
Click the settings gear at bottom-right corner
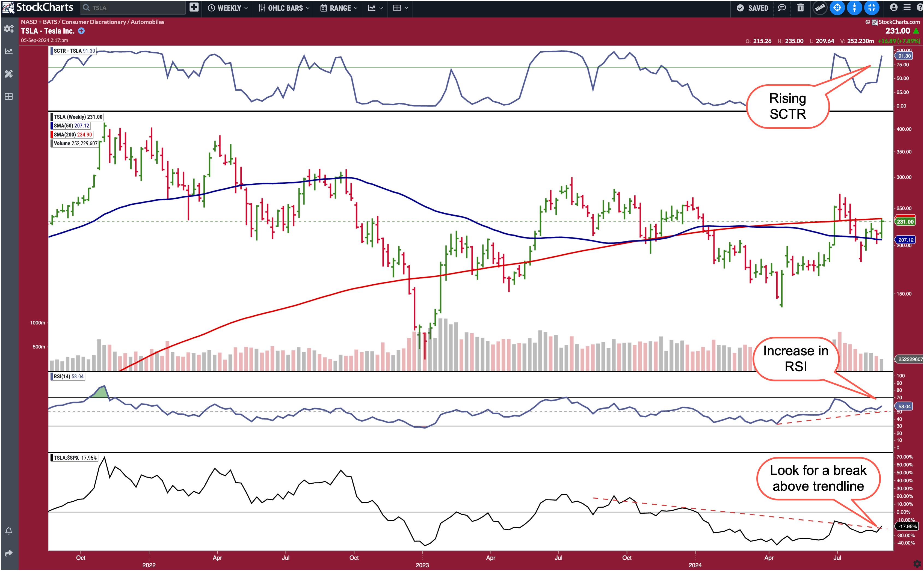917,564
